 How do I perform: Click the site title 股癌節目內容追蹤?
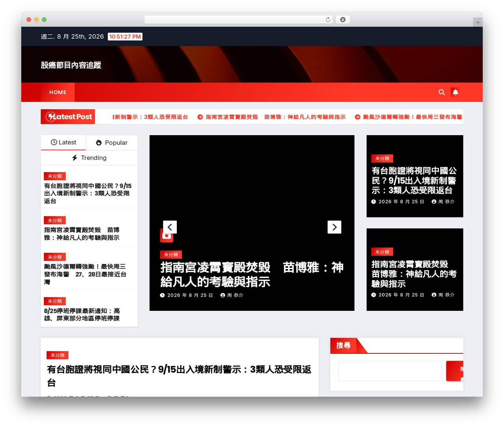(x=71, y=65)
